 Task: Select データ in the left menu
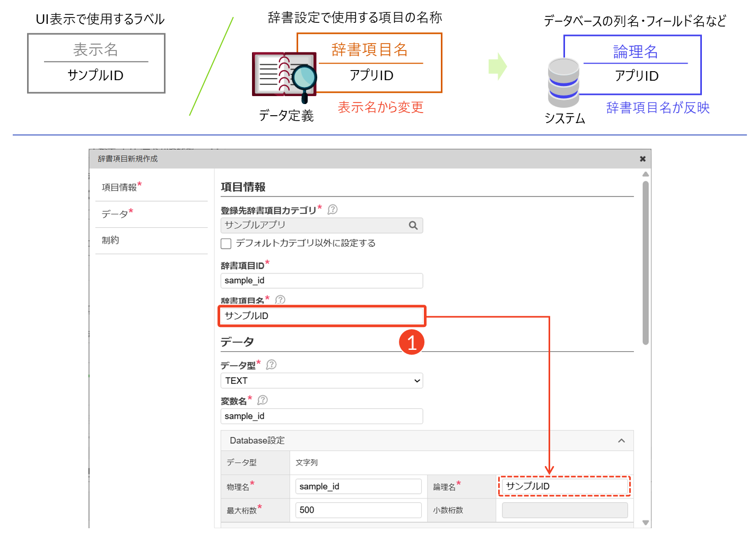[115, 214]
